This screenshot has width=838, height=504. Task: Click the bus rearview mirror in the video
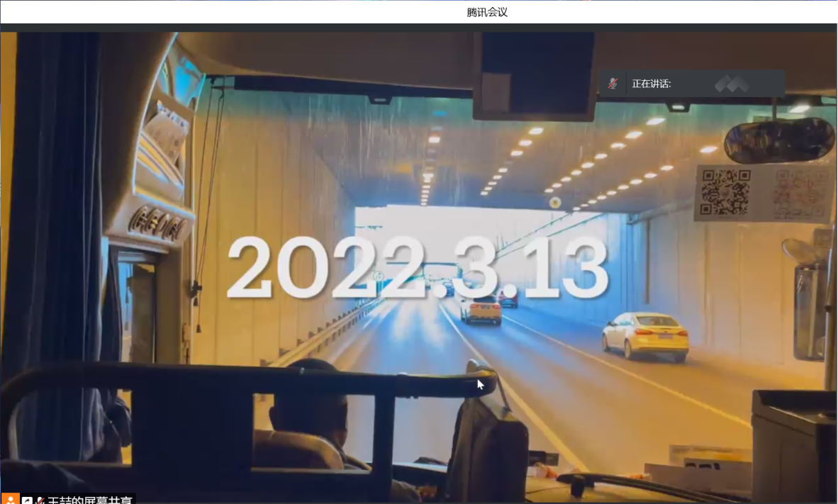780,140
